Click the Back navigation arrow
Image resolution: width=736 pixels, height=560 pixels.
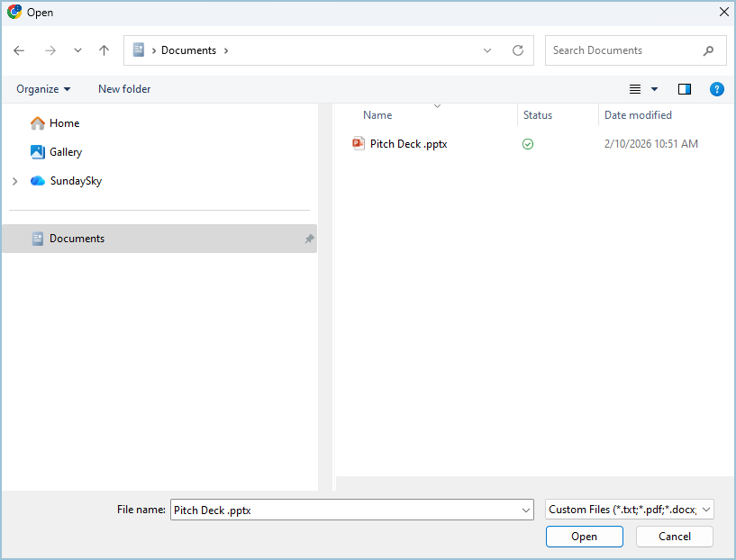pos(19,50)
